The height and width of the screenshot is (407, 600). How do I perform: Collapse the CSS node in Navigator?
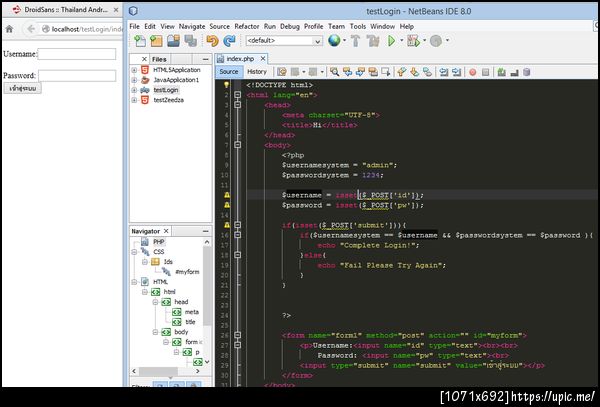pyautogui.click(x=134, y=252)
